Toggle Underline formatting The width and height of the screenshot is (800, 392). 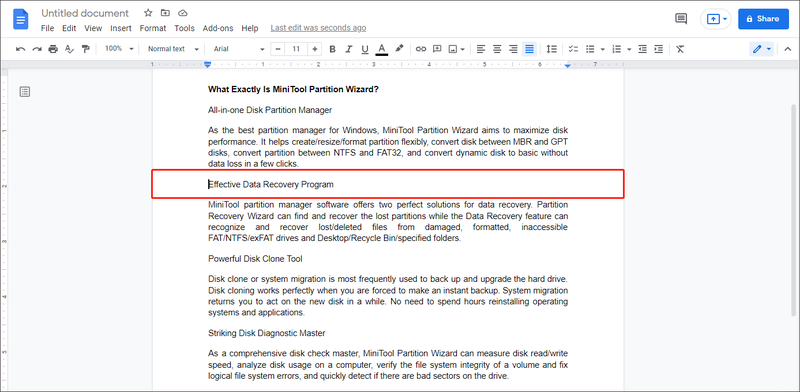365,49
